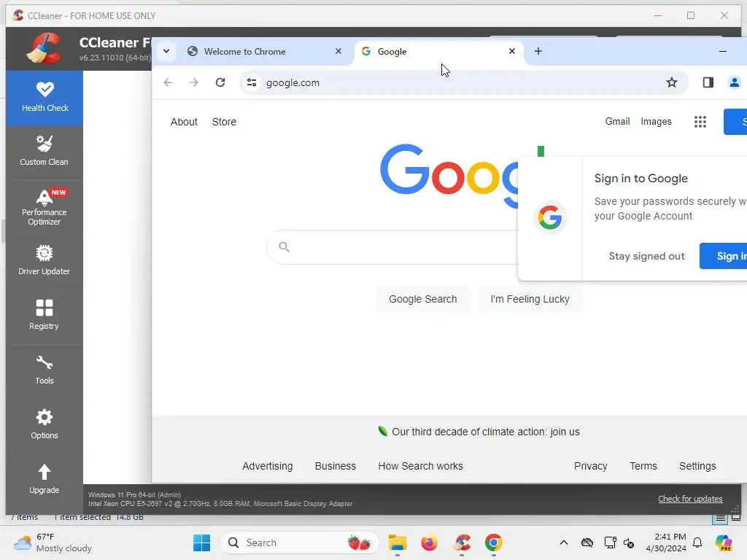The width and height of the screenshot is (747, 560).
Task: Open Windows Start menu
Action: point(201,542)
